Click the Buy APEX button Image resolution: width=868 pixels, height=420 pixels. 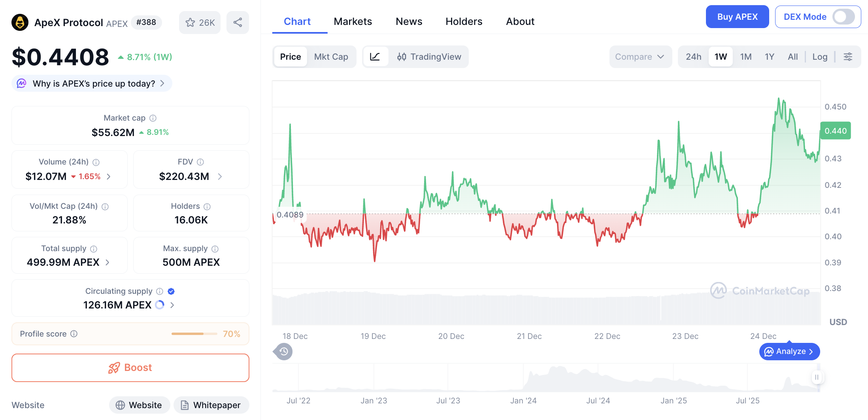click(x=737, y=17)
